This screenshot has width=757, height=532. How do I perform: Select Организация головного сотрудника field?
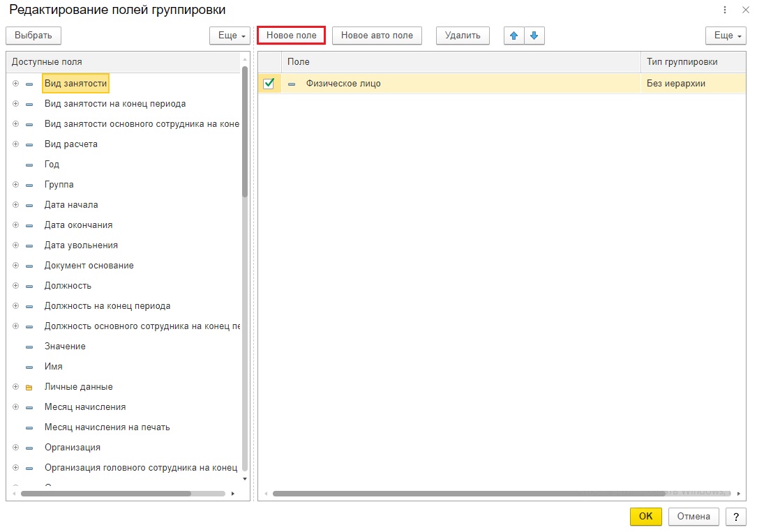pyautogui.click(x=141, y=468)
